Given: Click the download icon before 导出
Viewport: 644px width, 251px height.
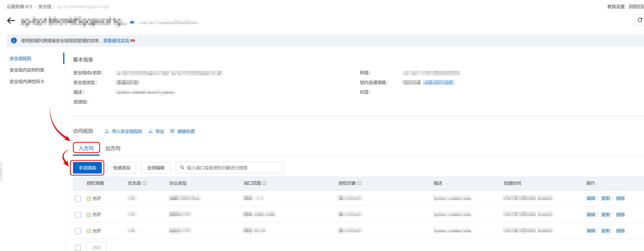Looking at the screenshot, I should (150, 131).
